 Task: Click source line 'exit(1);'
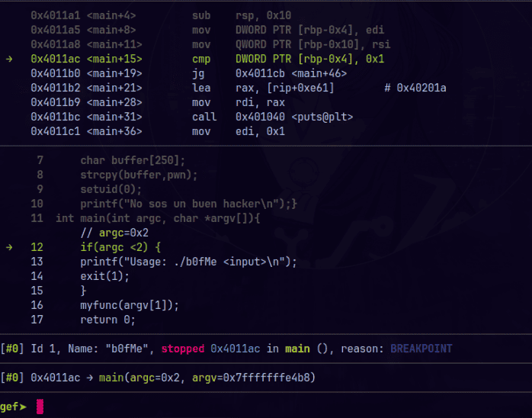click(105, 276)
